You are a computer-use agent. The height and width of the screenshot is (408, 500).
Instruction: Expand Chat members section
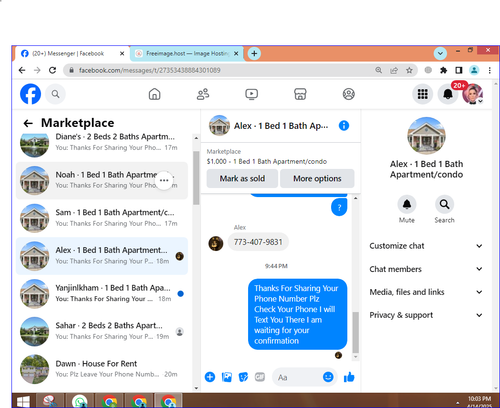click(426, 269)
